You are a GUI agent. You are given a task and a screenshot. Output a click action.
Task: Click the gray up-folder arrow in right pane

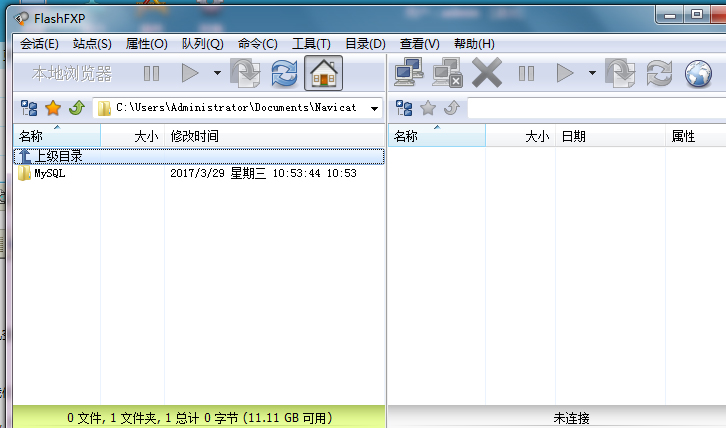pos(452,108)
